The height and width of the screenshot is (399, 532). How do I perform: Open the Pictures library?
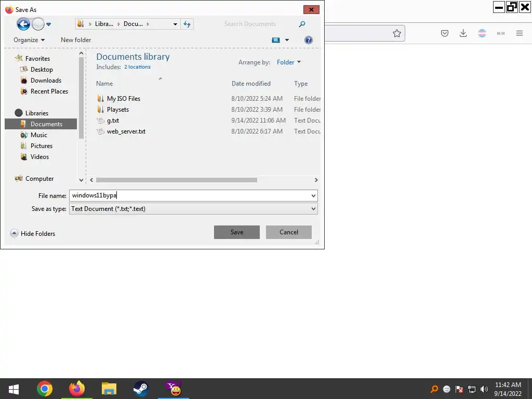pyautogui.click(x=42, y=146)
